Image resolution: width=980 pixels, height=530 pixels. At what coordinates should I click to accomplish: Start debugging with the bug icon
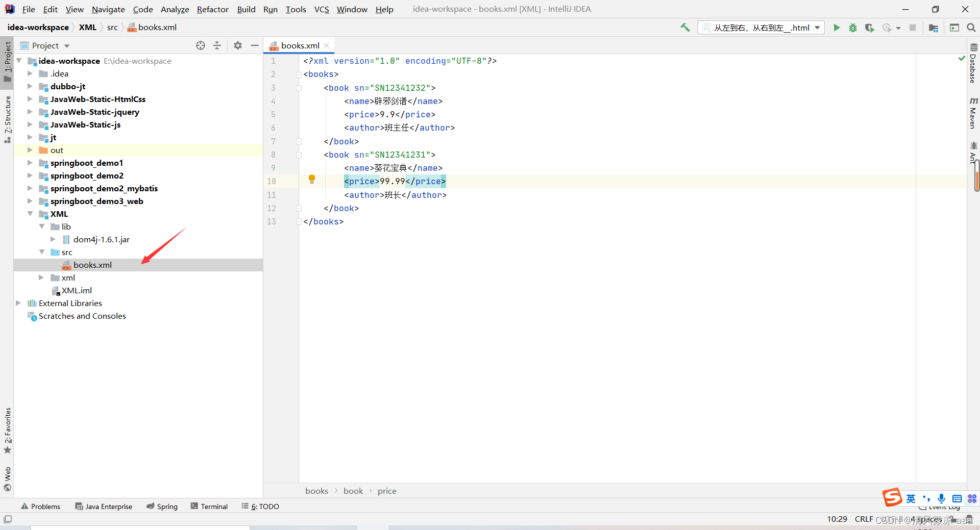coord(853,28)
